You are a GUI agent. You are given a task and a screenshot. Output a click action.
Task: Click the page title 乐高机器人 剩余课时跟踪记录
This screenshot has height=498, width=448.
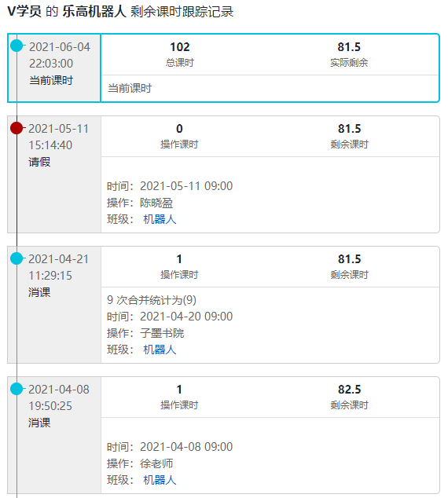(148, 12)
